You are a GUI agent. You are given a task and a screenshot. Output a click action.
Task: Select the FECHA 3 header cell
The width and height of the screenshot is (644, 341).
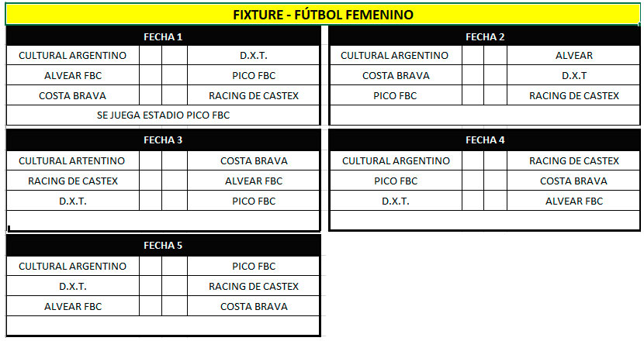(x=163, y=140)
